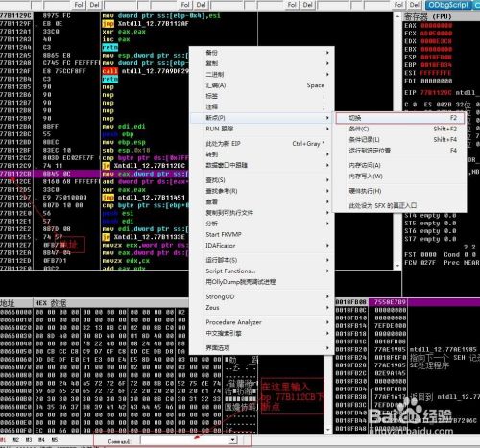Expand the 断点(P) submenu
480x448 pixels.
(x=262, y=118)
